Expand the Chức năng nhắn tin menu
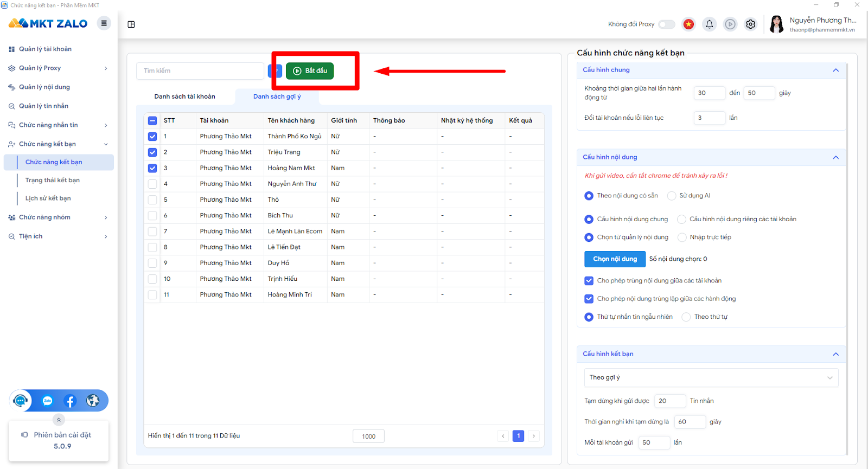The image size is (868, 469). (x=59, y=125)
